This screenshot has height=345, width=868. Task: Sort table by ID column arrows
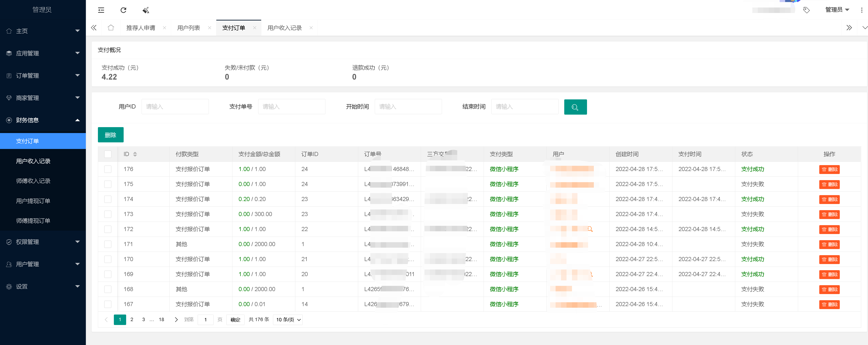135,154
